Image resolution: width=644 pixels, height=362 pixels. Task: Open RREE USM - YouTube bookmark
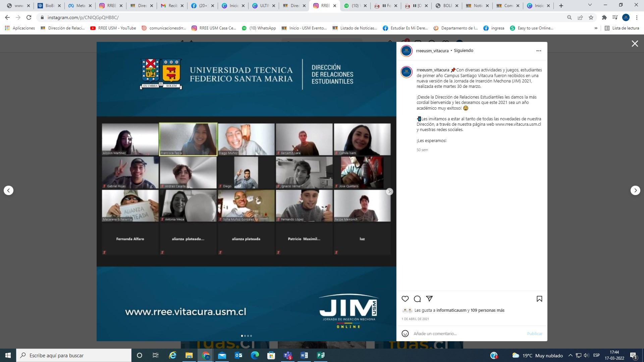click(113, 28)
